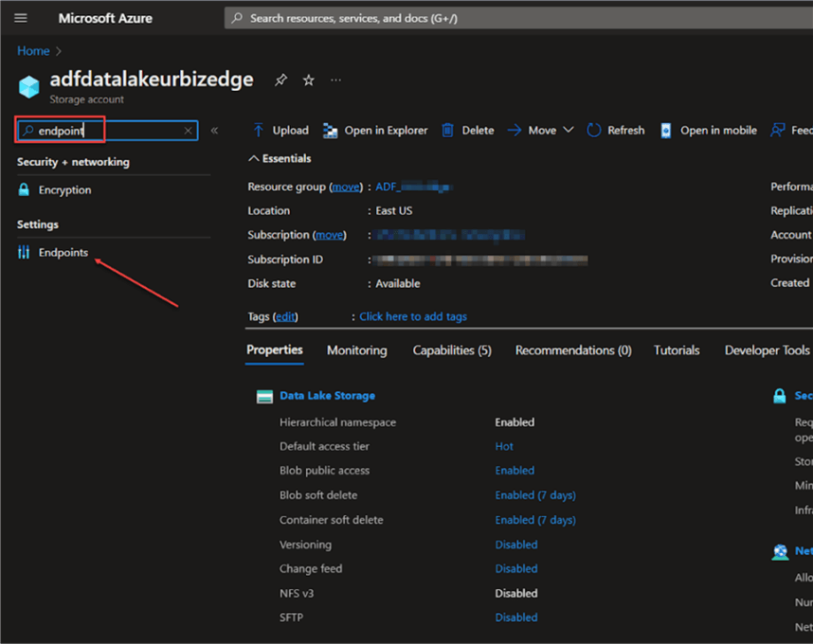This screenshot has width=813, height=644.
Task: Click the Delete toolbar label
Action: (478, 131)
